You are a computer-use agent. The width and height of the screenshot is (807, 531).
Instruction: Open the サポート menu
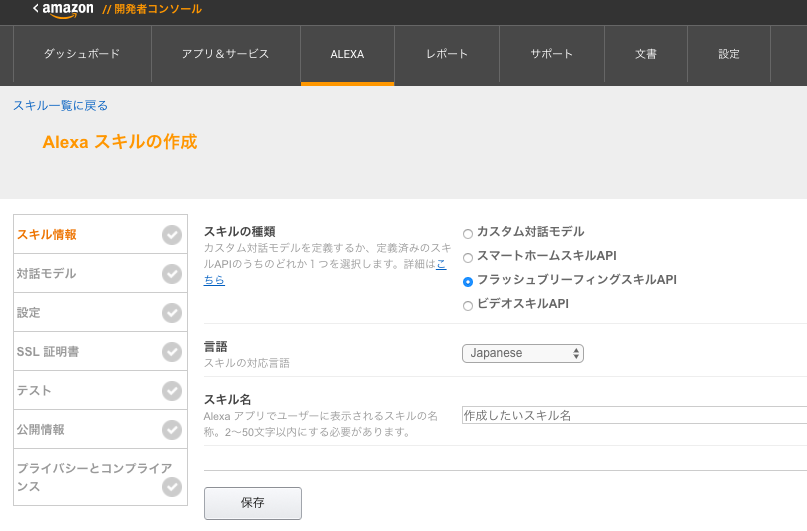click(x=552, y=54)
